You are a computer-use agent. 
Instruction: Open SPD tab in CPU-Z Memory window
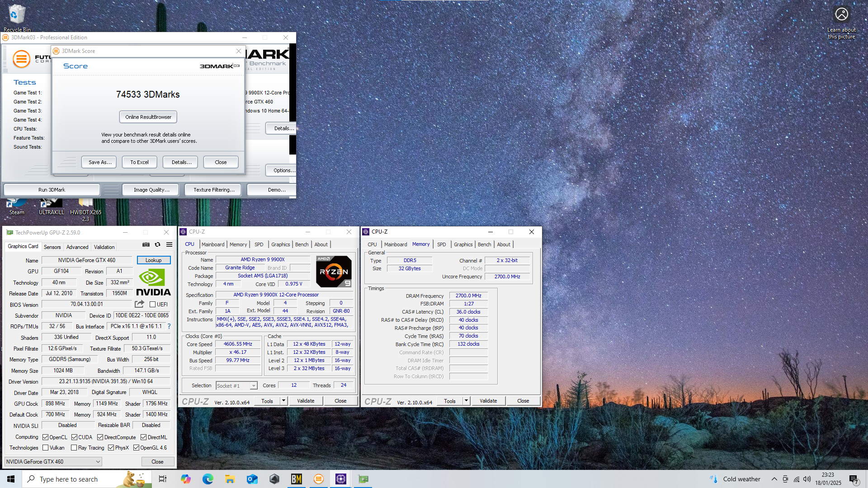(x=442, y=244)
